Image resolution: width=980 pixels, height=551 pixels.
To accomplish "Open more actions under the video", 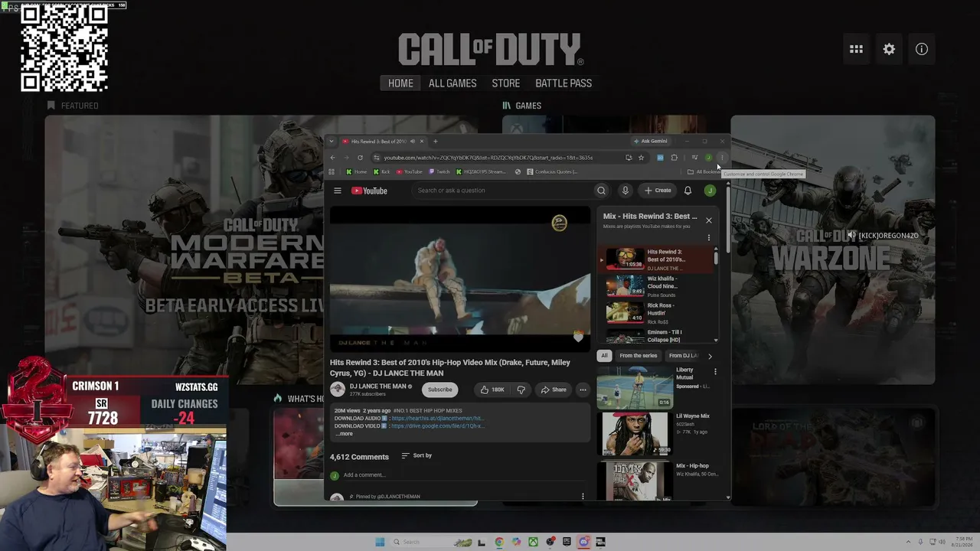I will [583, 390].
